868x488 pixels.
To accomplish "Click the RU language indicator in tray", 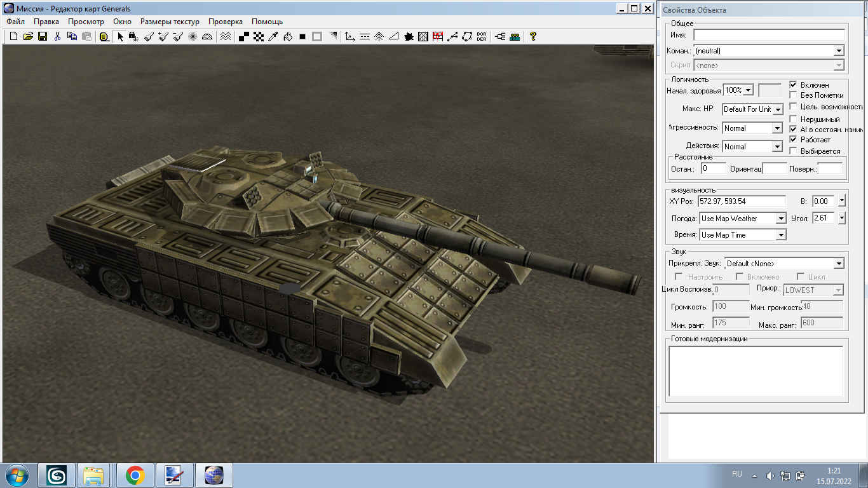I will tap(737, 475).
